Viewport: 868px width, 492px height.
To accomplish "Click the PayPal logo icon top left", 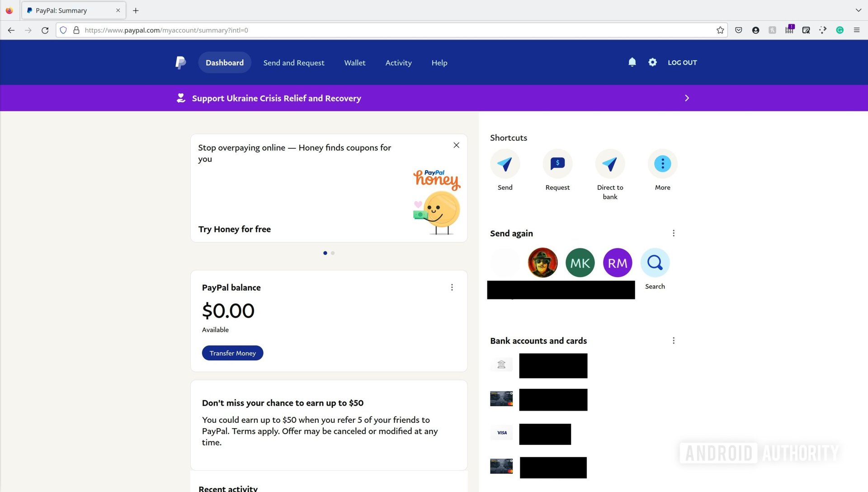I will [180, 62].
